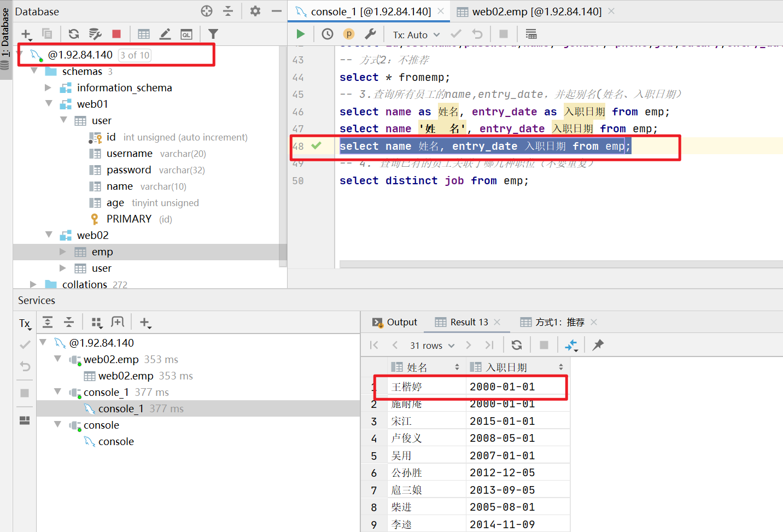Click the red Stop icon in Database toolbar

click(x=116, y=34)
